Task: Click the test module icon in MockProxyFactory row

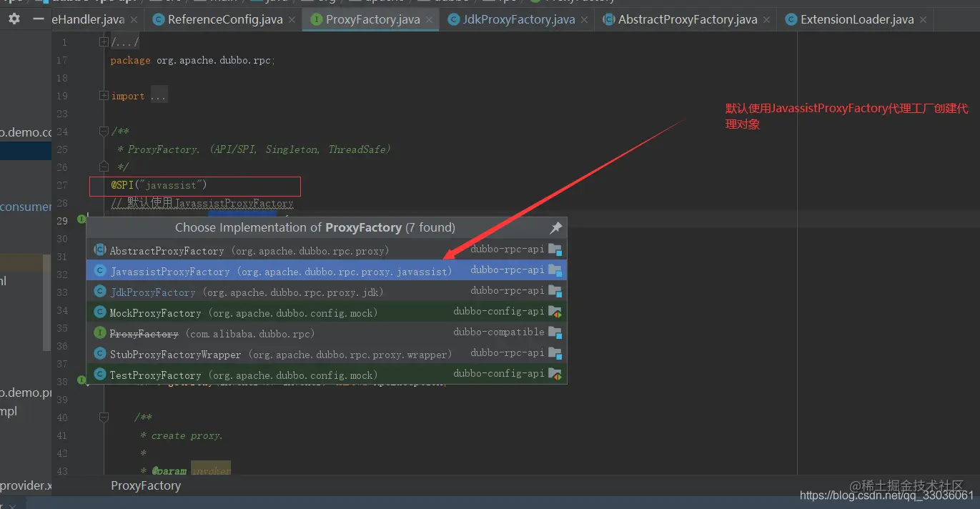Action: click(x=555, y=312)
